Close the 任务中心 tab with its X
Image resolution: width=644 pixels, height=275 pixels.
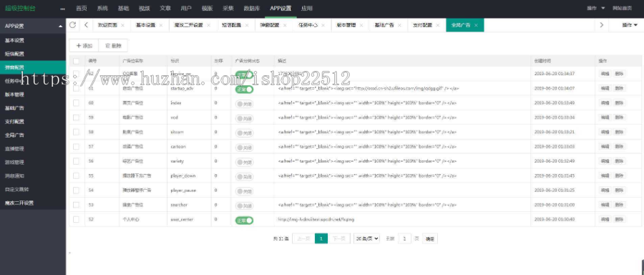pos(323,25)
